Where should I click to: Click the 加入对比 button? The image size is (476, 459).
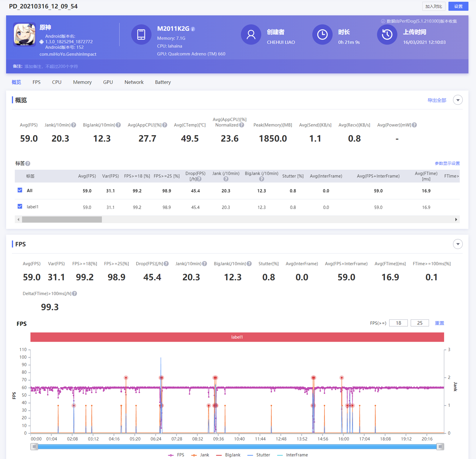tap(433, 6)
